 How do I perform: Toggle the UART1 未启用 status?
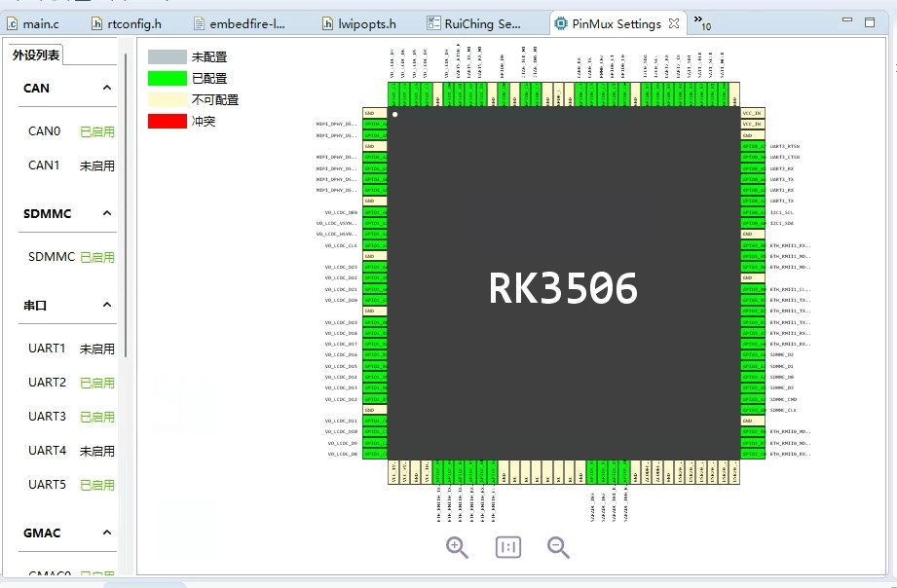point(96,349)
